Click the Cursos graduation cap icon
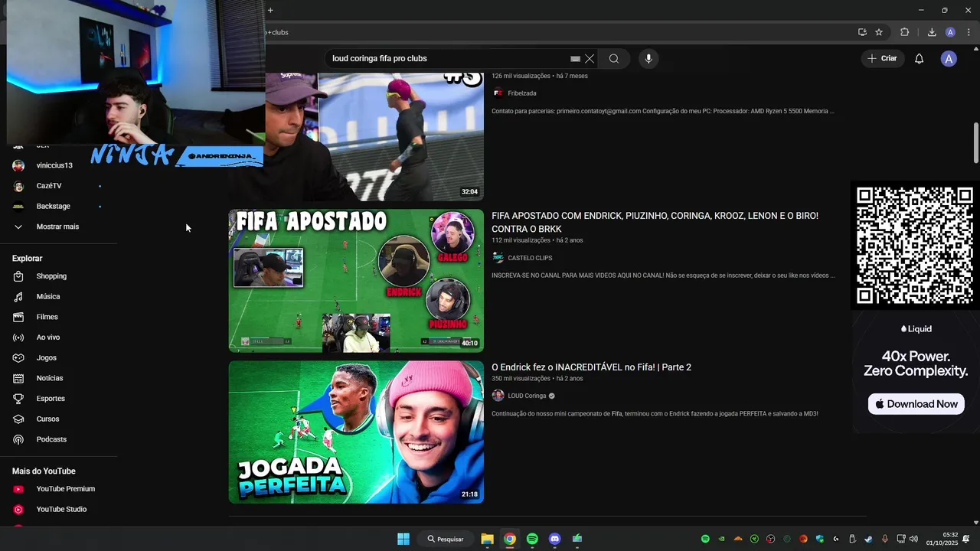The image size is (980, 551). click(18, 419)
